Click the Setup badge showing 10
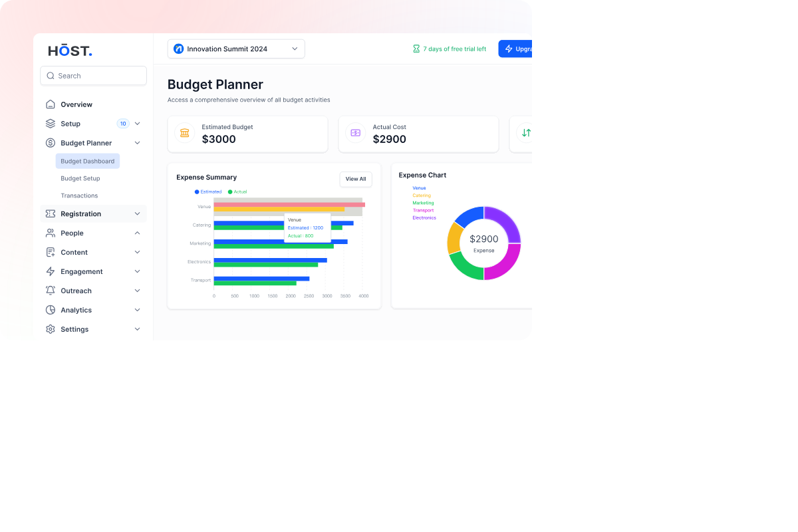This screenshot has width=798, height=532. (x=123, y=124)
